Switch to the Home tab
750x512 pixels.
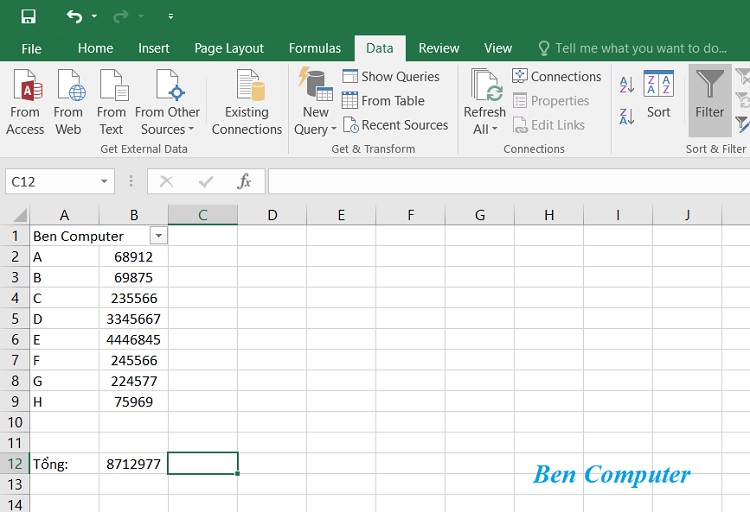(x=95, y=48)
